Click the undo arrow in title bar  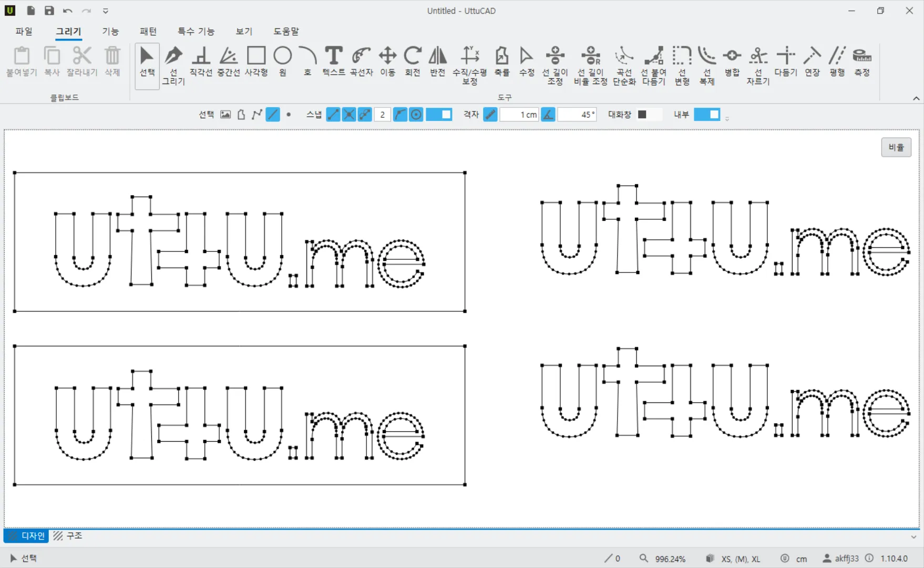pyautogui.click(x=68, y=11)
